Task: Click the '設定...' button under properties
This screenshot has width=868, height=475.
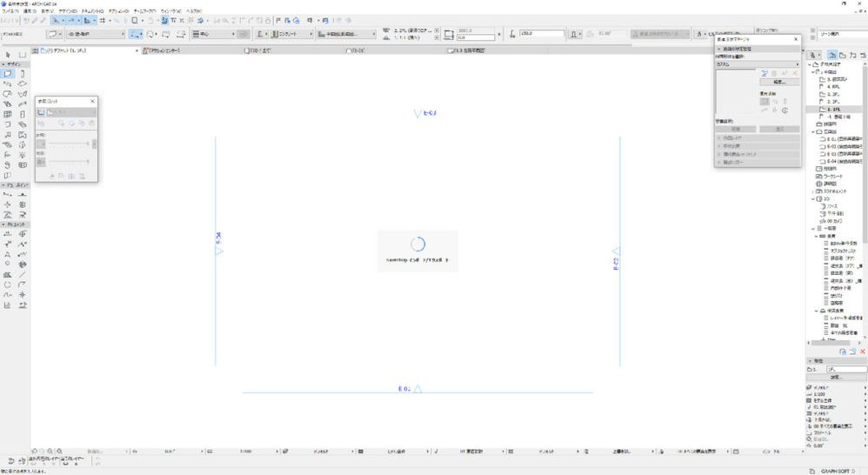Action: tap(835, 377)
